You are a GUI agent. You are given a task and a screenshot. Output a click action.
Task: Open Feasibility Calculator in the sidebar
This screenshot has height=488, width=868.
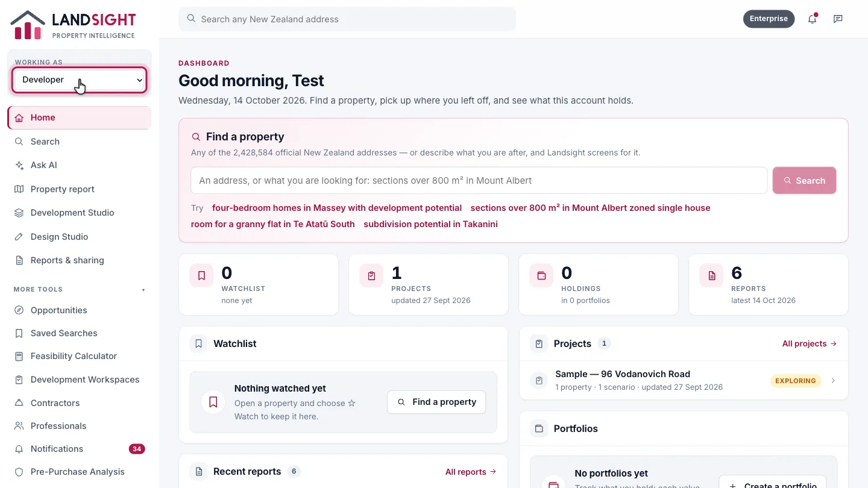tap(80, 356)
